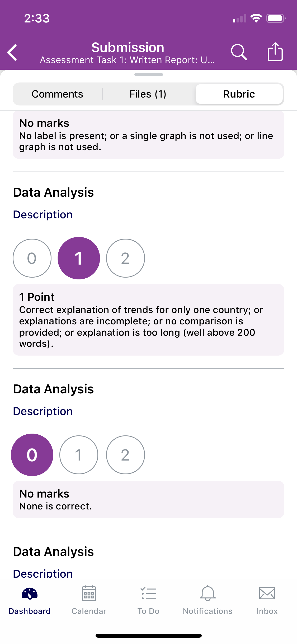This screenshot has height=644, width=297.
Task: Open the Inbox envelope icon
Action: click(267, 594)
